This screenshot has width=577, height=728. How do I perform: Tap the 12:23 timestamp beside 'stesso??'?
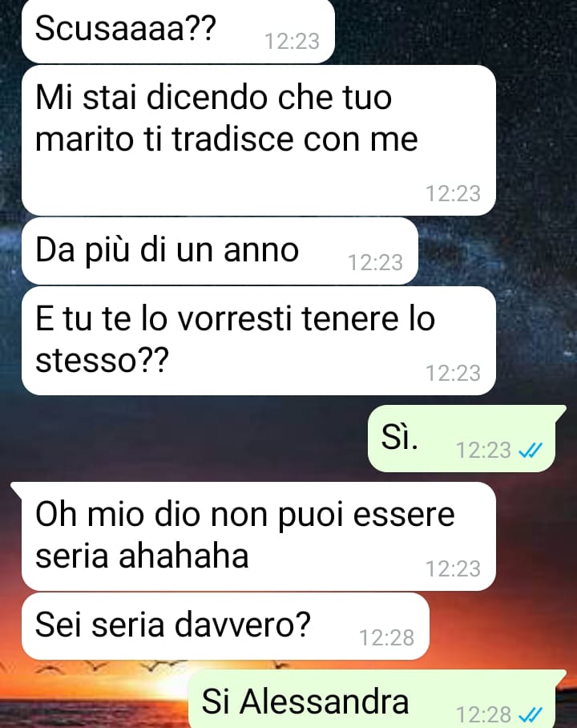[453, 374]
